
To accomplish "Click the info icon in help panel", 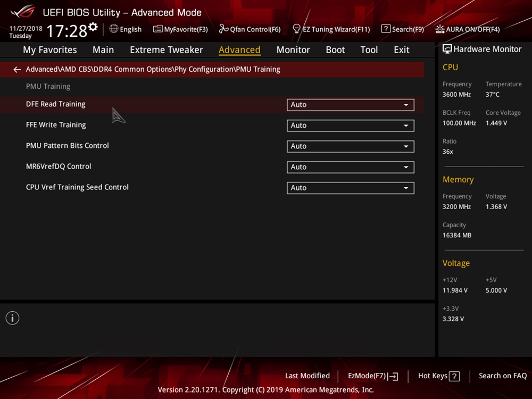I will click(x=13, y=318).
